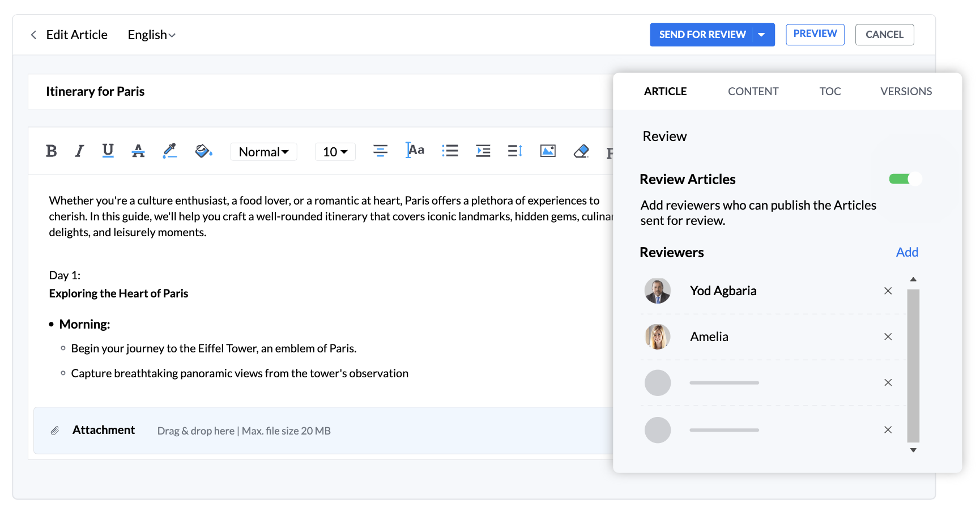Remove Yod Agbaria from reviewers
The height and width of the screenshot is (511, 980).
click(x=888, y=291)
